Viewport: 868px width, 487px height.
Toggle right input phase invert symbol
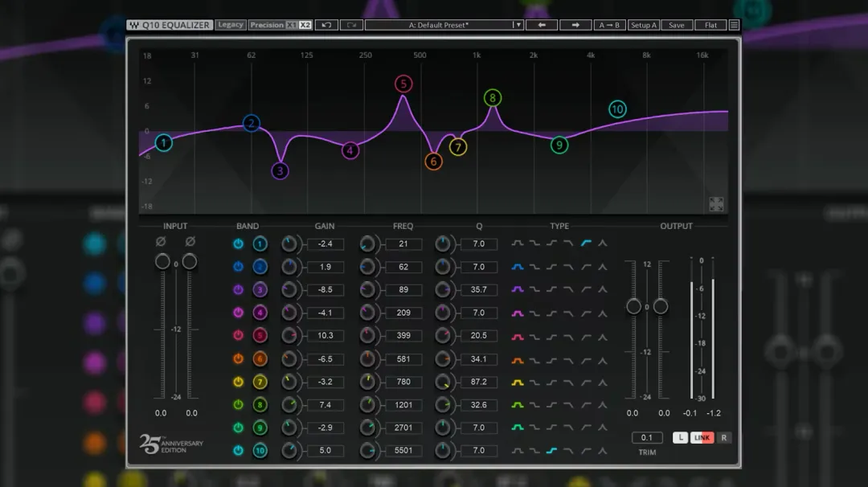click(190, 241)
